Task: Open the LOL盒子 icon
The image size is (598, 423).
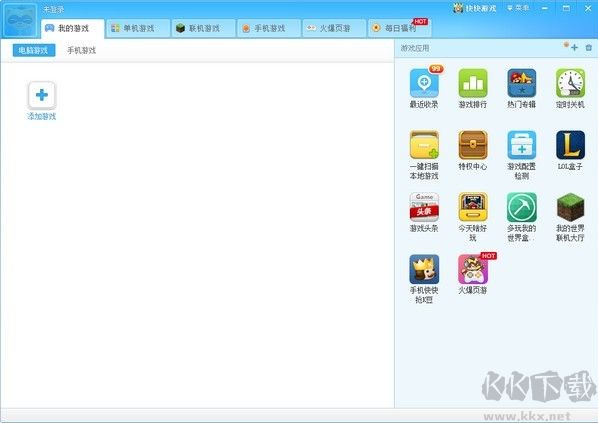Action: click(571, 145)
